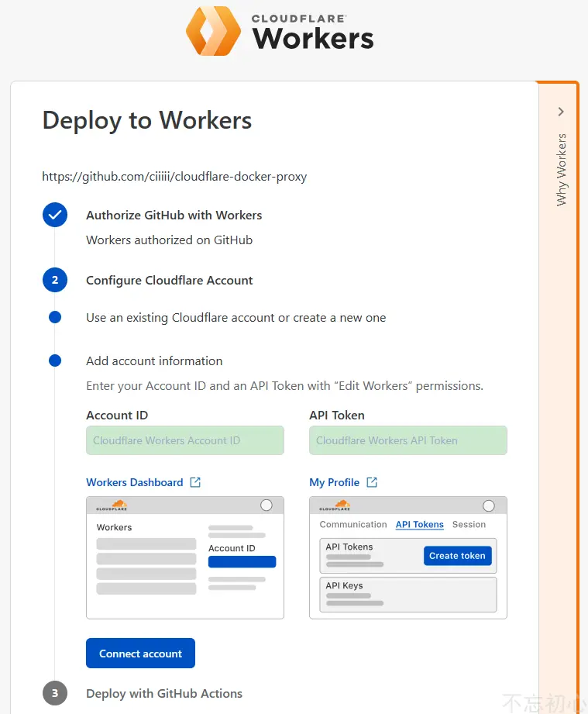Open the Workers Dashboard link
This screenshot has height=714, width=588.
(x=135, y=482)
